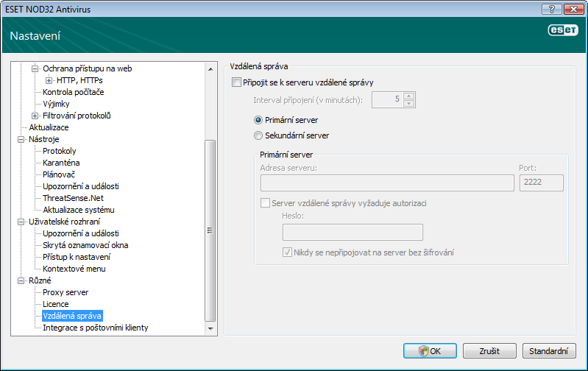Expand the Filtrování protokolů node
The height and width of the screenshot is (371, 588).
click(35, 116)
